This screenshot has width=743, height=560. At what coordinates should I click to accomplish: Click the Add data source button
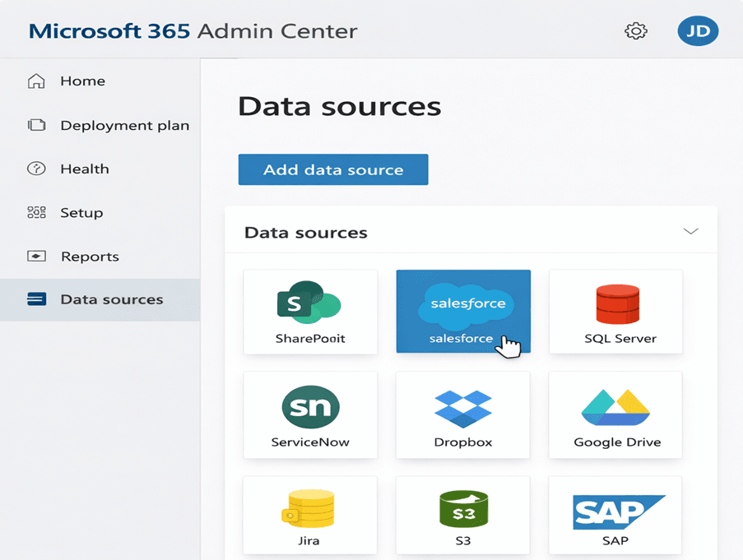pyautogui.click(x=333, y=170)
